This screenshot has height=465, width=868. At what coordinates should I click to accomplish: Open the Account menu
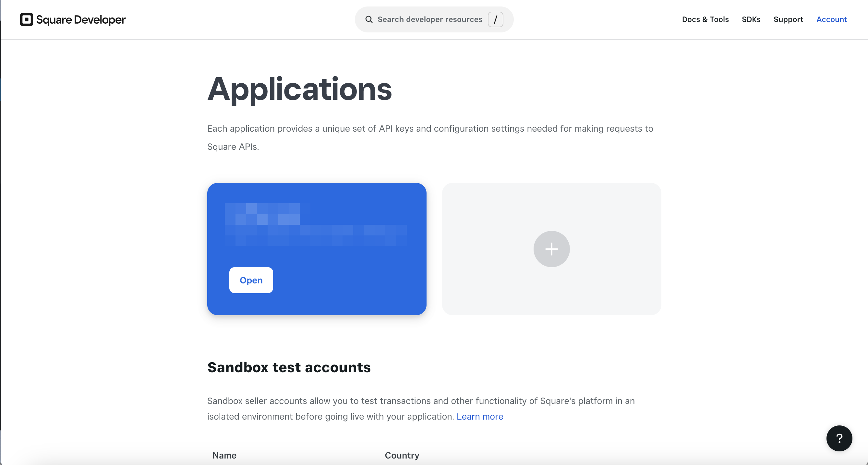(831, 19)
